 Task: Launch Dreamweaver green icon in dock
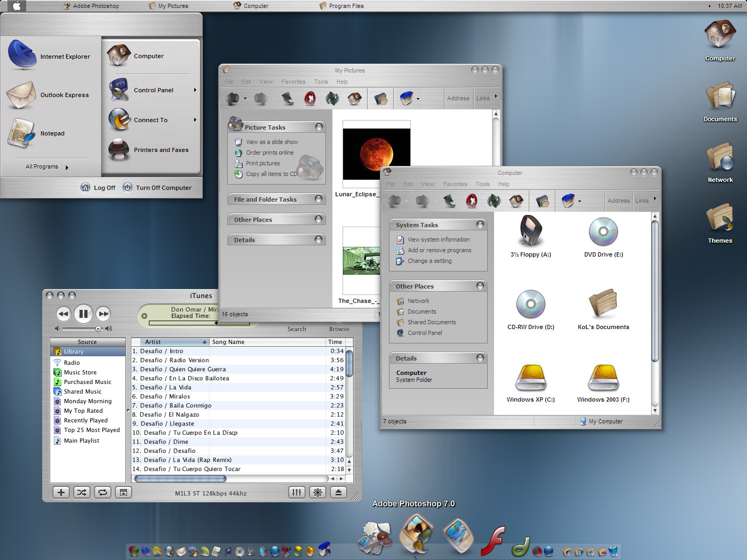pyautogui.click(x=521, y=546)
